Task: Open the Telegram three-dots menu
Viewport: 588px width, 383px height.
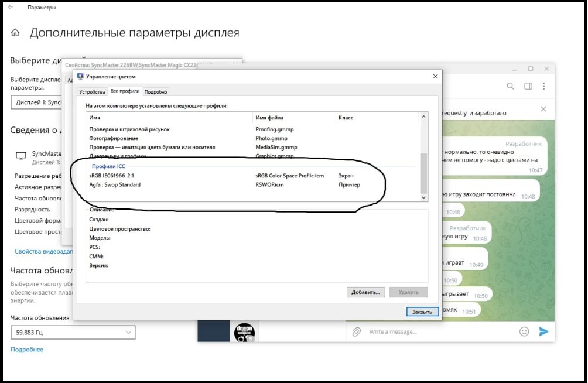Action: (x=543, y=86)
